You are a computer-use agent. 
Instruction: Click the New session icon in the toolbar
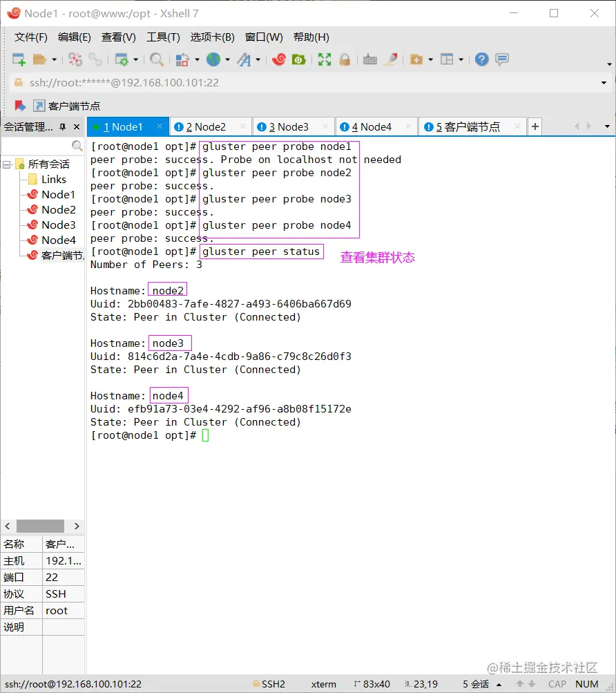point(19,59)
